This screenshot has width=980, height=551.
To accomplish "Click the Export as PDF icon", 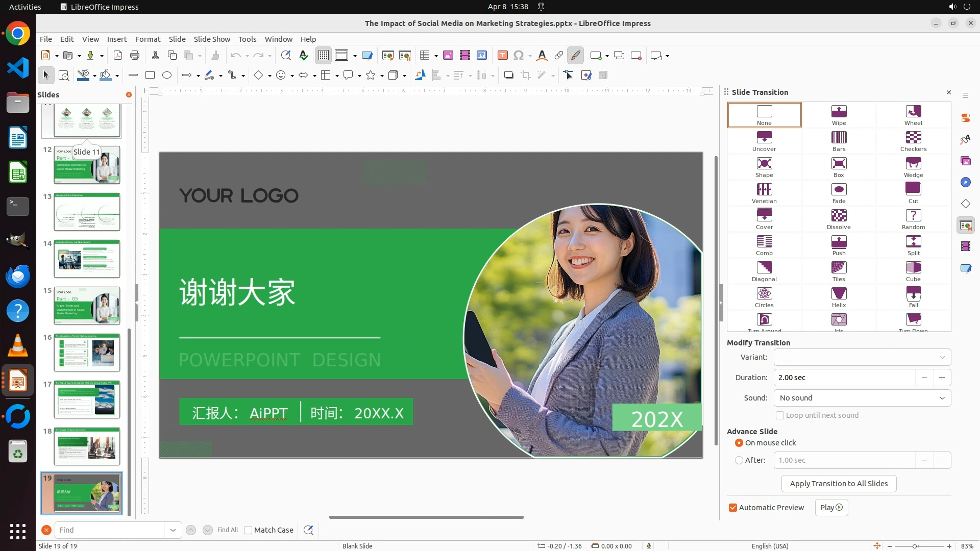I will pos(118,56).
